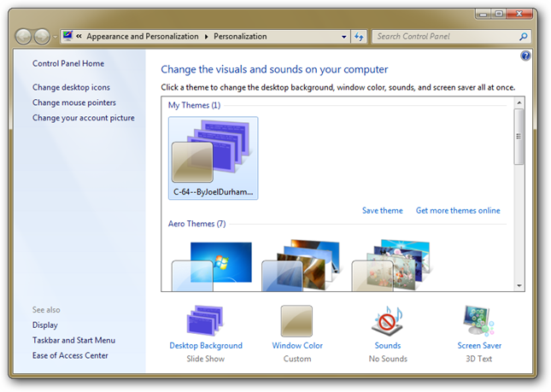Screen dimensions: 551x392
Task: Click the breadcrumb arrow between Appearance and Personalization
Action: pyautogui.click(x=206, y=37)
